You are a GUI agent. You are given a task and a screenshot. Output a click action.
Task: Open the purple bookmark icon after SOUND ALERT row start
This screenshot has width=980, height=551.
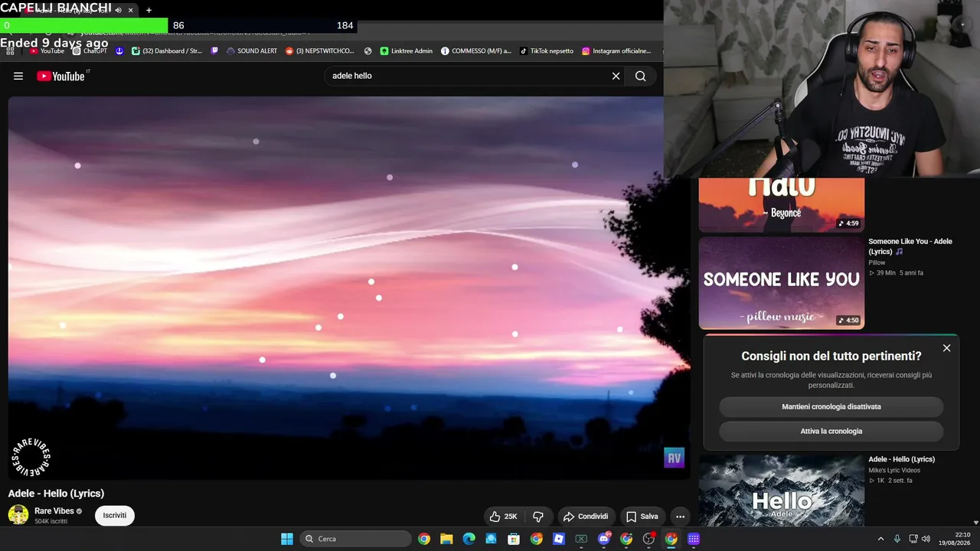point(214,51)
